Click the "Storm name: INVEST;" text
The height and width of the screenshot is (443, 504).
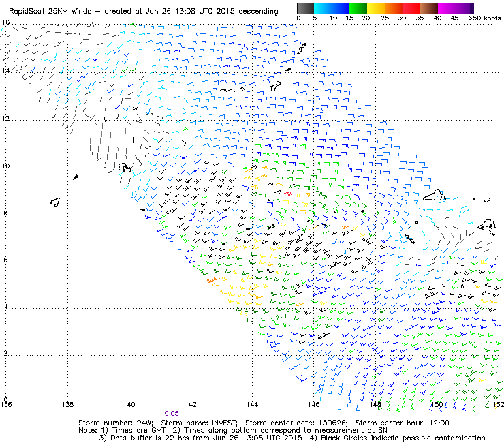(199, 423)
